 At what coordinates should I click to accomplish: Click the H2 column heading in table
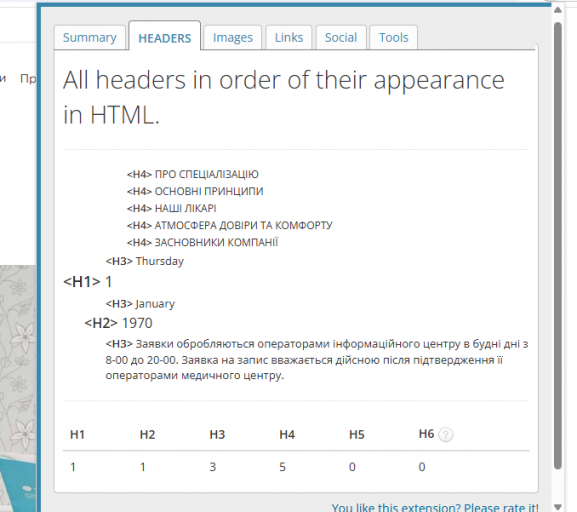[147, 435]
